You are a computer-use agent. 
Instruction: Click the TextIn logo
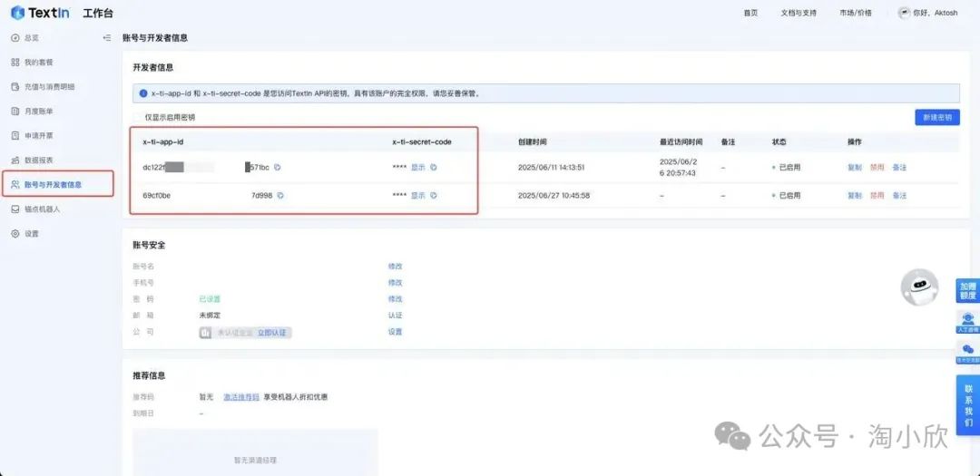(40, 13)
